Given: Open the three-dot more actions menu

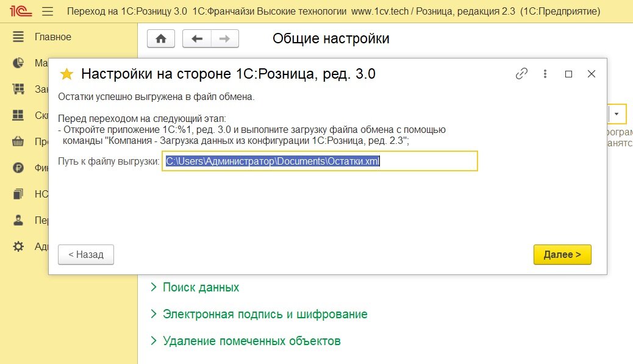Looking at the screenshot, I should [545, 74].
